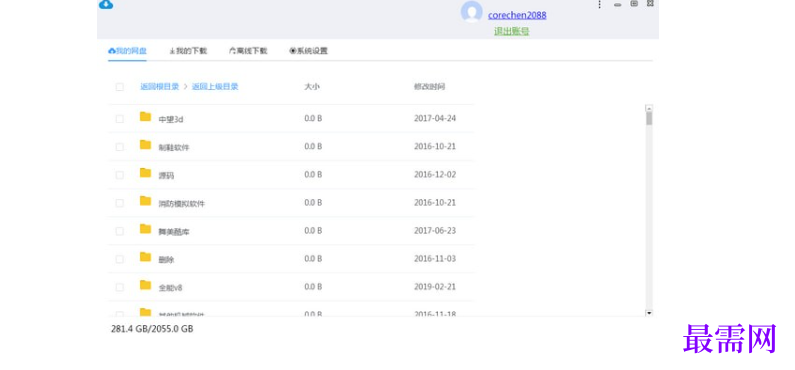Screen dimensions: 795x370
Task: Switch to the 我的网盘 tab
Action: click(127, 51)
